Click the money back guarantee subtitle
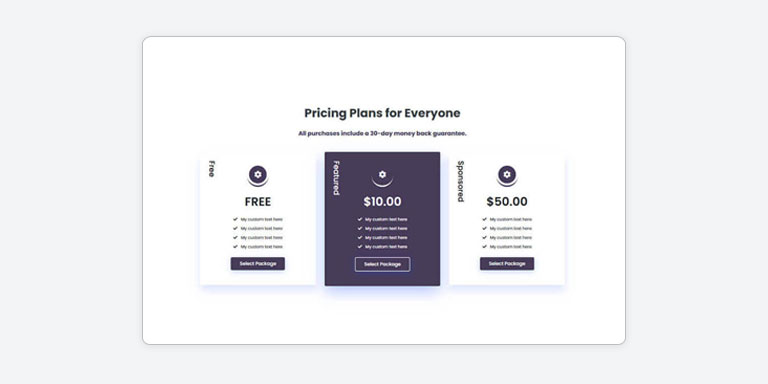Screen dimensions: 768x384 pyautogui.click(x=383, y=133)
